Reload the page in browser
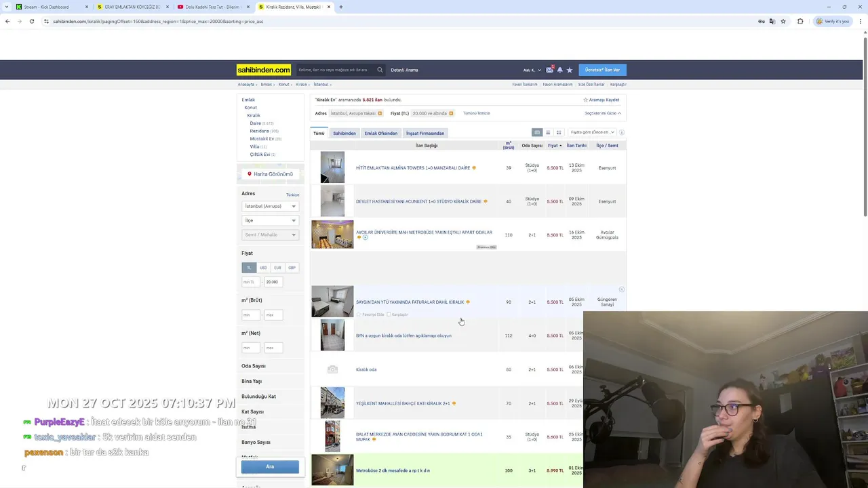Image resolution: width=868 pixels, height=488 pixels. click(x=32, y=21)
